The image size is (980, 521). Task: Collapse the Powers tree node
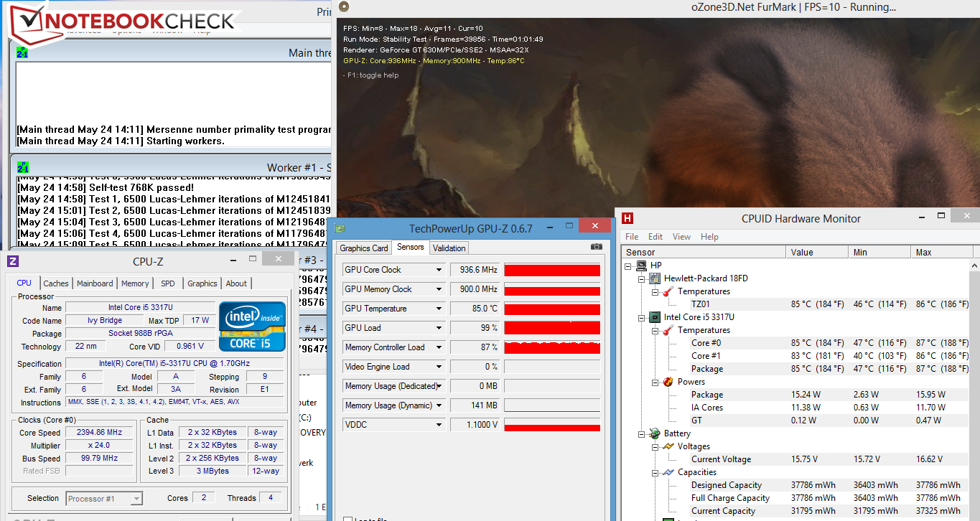pyautogui.click(x=655, y=382)
